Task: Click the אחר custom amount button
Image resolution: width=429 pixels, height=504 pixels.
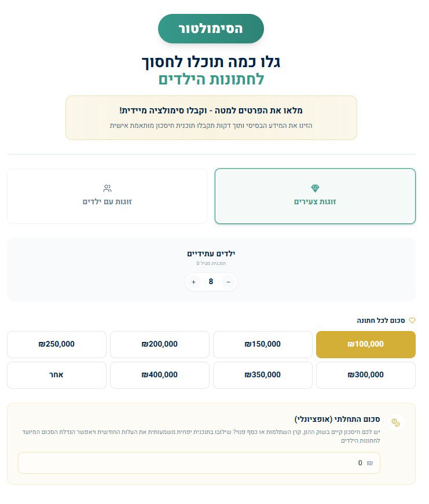Action: tap(56, 374)
